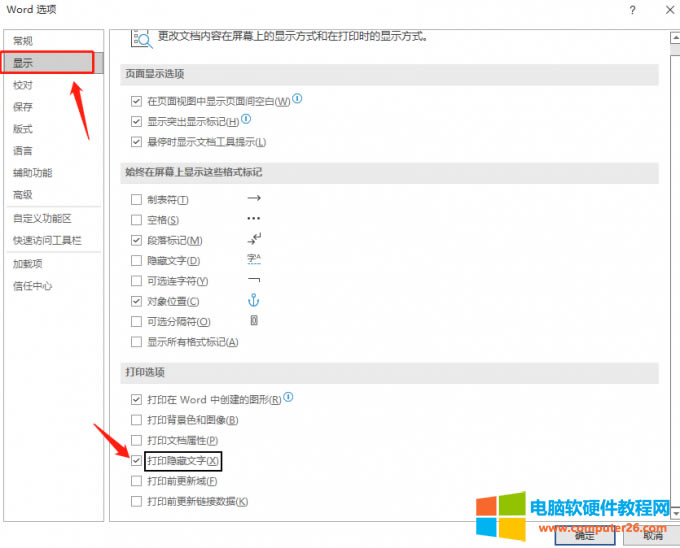The image size is (680, 548).
Task: Click the hidden text 字 symbol icon
Action: (x=254, y=259)
